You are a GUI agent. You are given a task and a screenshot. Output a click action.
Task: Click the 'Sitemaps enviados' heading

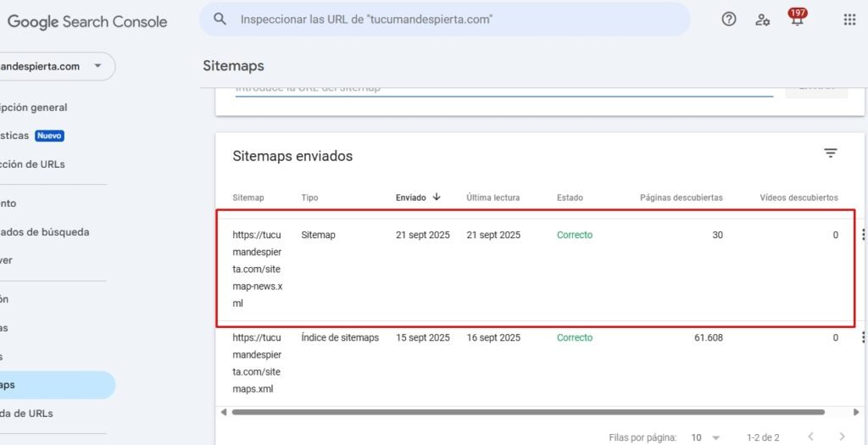pyautogui.click(x=292, y=157)
